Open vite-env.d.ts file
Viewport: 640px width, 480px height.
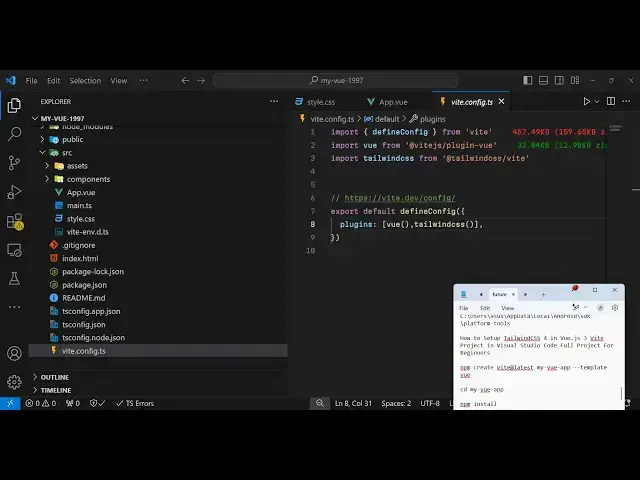87,232
